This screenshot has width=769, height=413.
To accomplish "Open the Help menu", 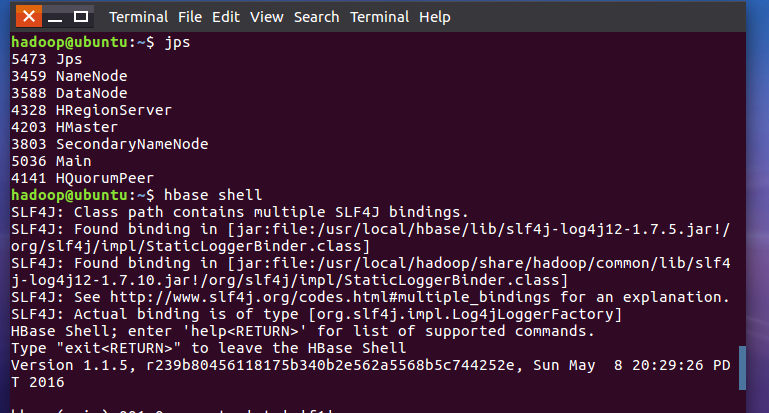I will click(x=435, y=17).
